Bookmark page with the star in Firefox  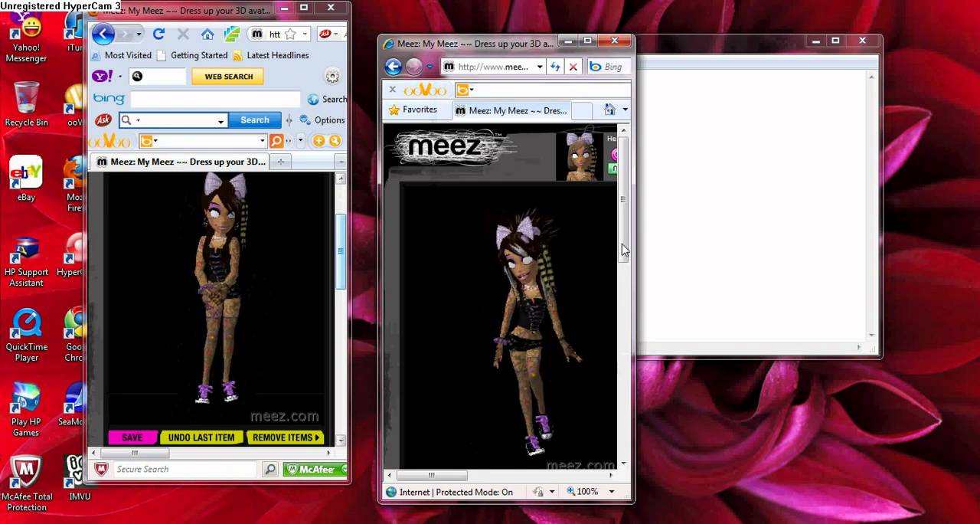(x=290, y=34)
